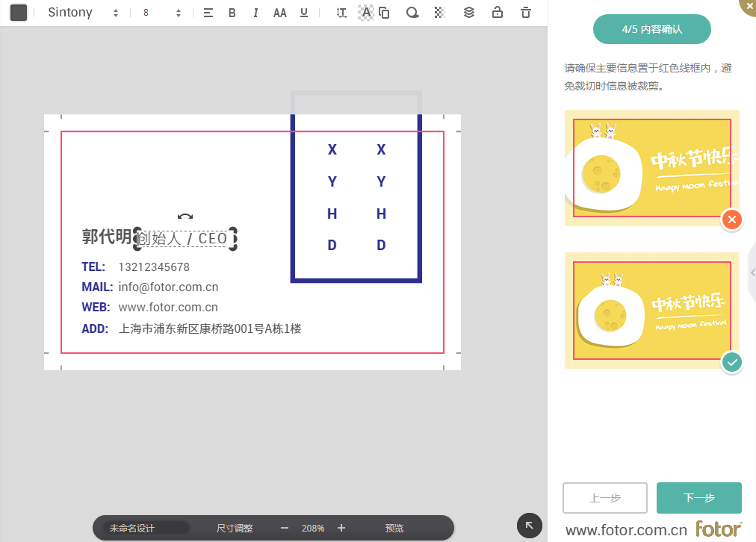
Task: Select the www.fotor.com.cn text on the card
Action: [x=168, y=308]
